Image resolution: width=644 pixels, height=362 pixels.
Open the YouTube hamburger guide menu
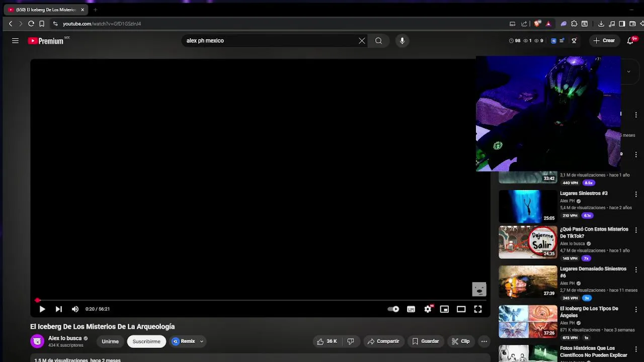(15, 41)
